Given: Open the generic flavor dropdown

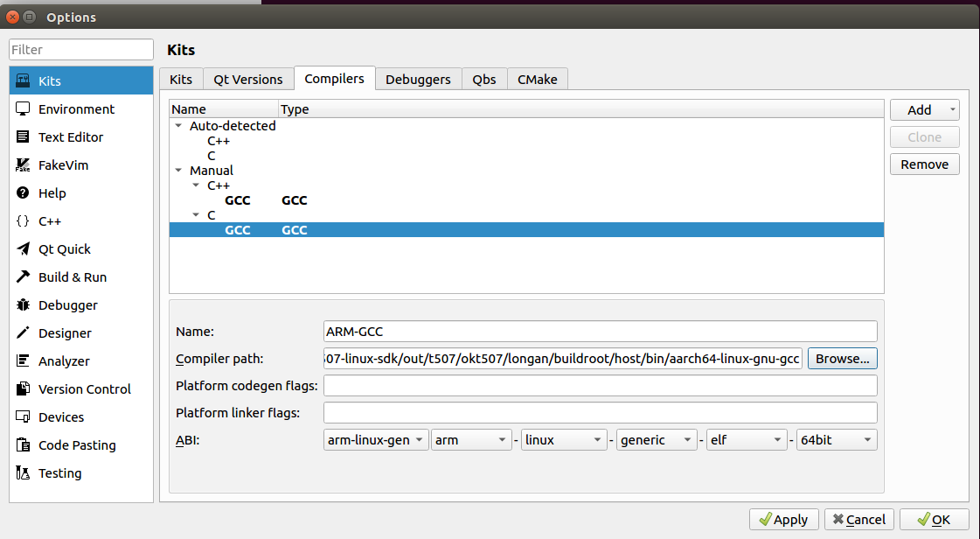Looking at the screenshot, I should pos(657,439).
